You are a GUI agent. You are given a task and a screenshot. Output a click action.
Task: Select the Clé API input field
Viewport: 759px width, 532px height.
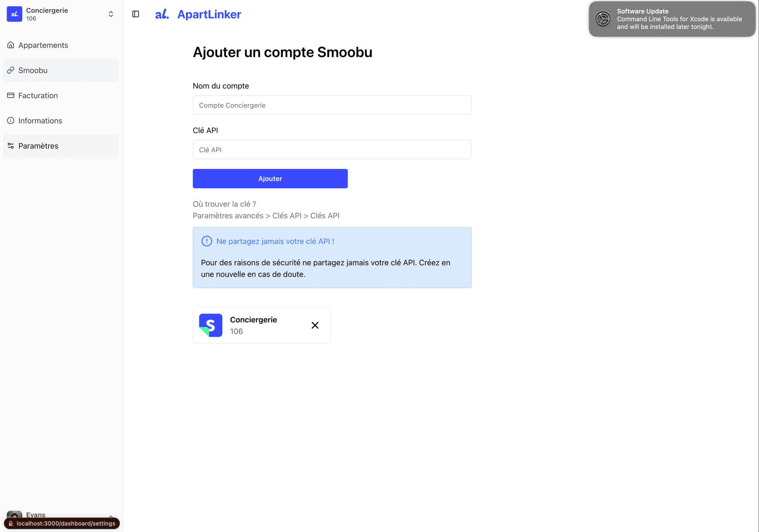(x=332, y=149)
